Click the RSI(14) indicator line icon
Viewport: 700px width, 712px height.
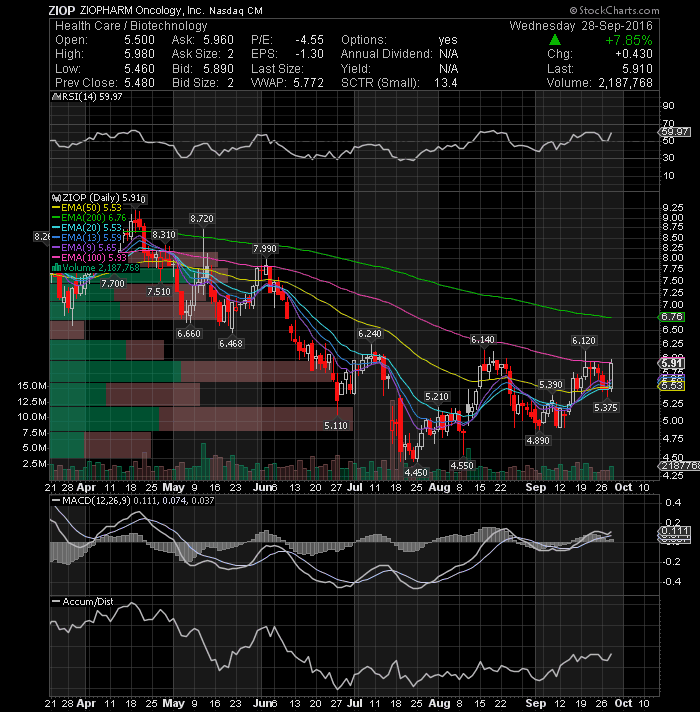pyautogui.click(x=56, y=97)
